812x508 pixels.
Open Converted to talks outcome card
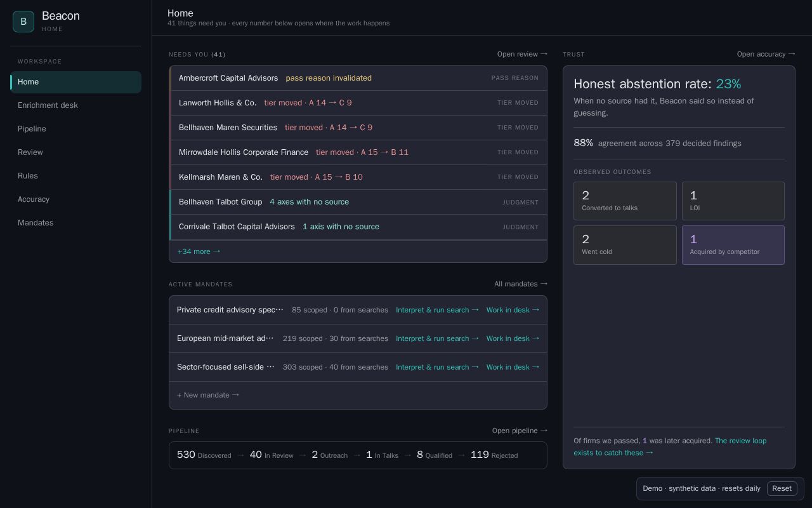click(x=625, y=201)
